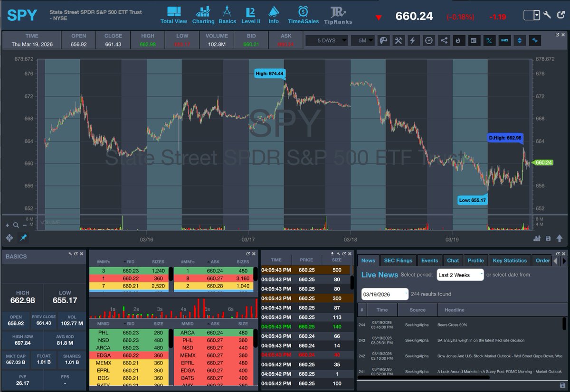The image size is (570, 392).
Task: Click the share chart icon
Action: [444, 40]
